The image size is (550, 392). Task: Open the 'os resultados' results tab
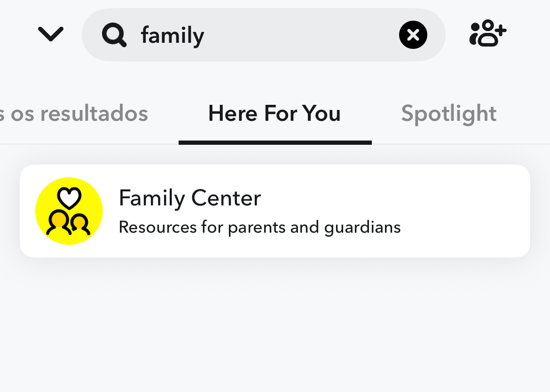[x=74, y=113]
